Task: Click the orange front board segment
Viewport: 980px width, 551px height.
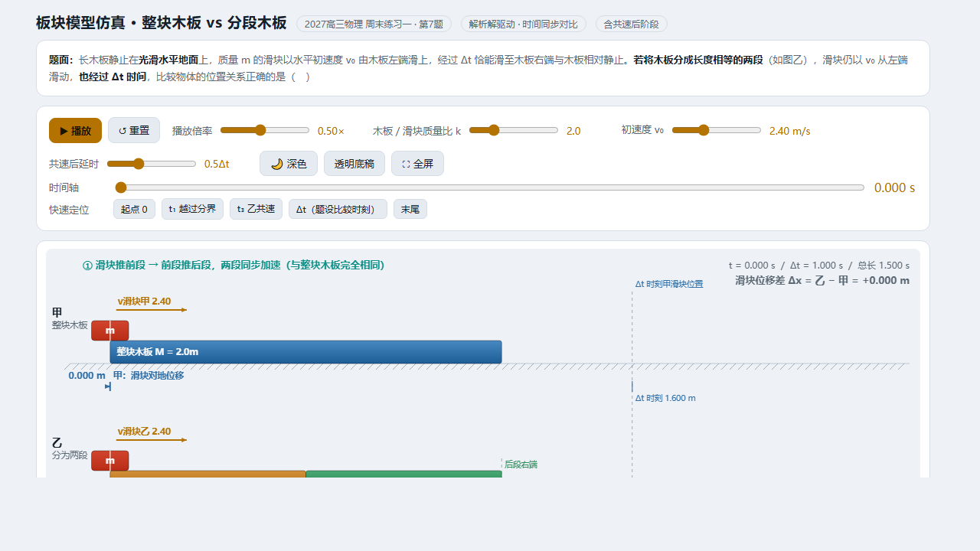Action: point(207,474)
